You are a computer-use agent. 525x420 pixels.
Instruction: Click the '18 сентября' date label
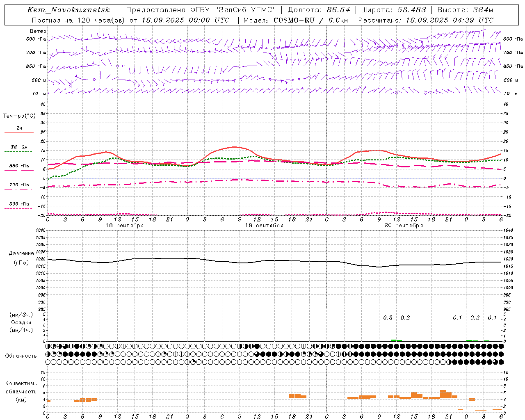coord(125,226)
